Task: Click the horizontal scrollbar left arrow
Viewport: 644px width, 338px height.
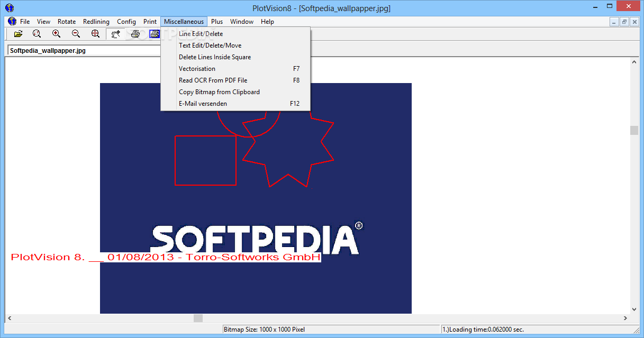Action: coord(10,318)
